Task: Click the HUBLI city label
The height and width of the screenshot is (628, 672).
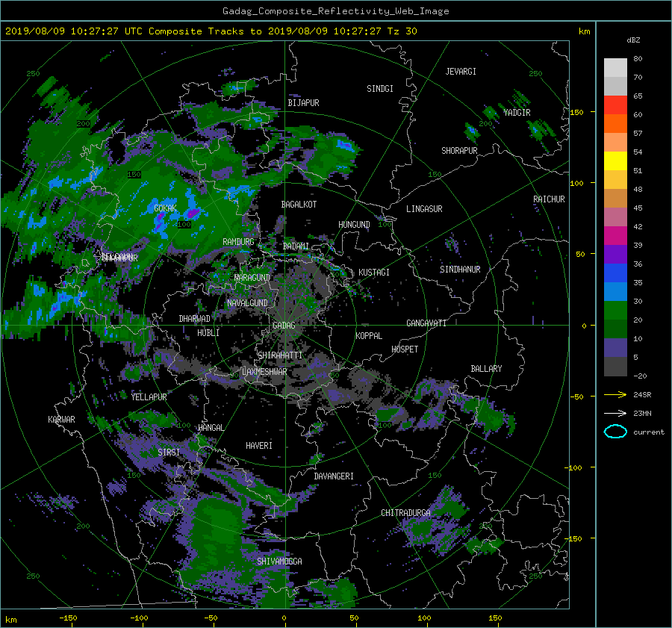Action: coord(208,333)
